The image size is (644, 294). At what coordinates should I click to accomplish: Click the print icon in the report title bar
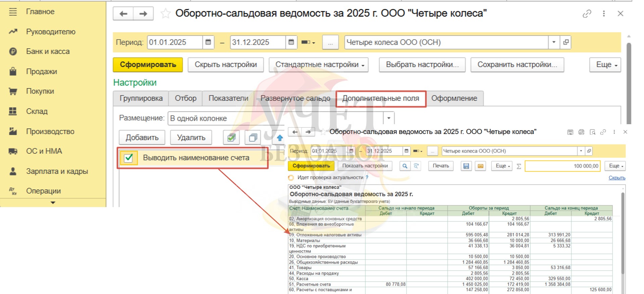click(x=581, y=132)
